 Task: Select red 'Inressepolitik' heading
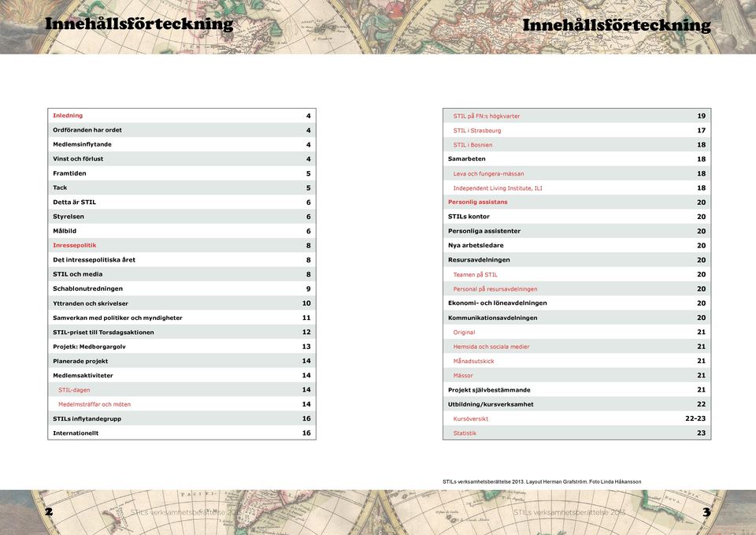pos(75,246)
